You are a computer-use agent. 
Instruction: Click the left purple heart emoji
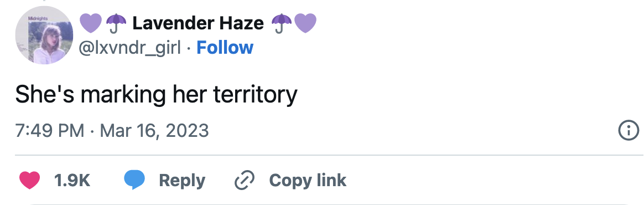[x=90, y=23]
